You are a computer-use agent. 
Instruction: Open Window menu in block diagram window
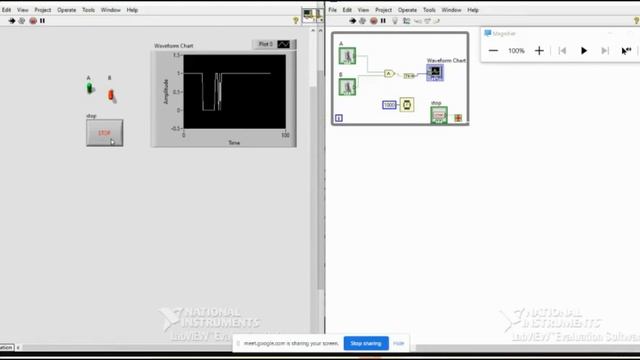coord(451,10)
